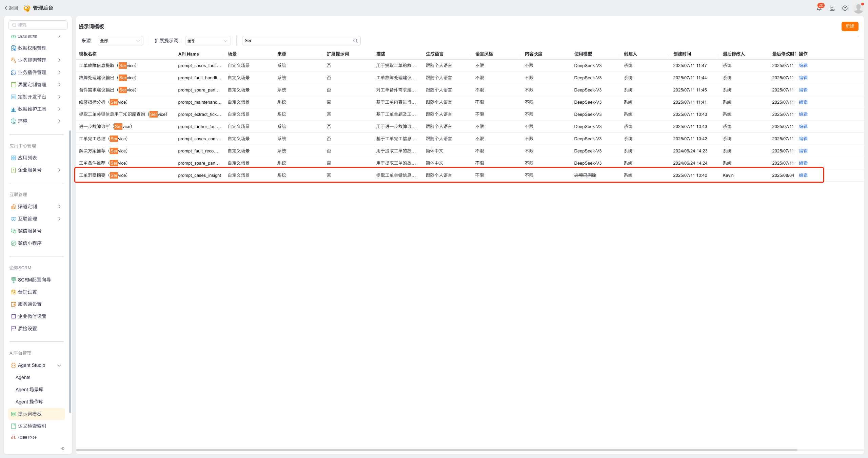Click the notification bell icon
This screenshot has width=868, height=458.
819,8
